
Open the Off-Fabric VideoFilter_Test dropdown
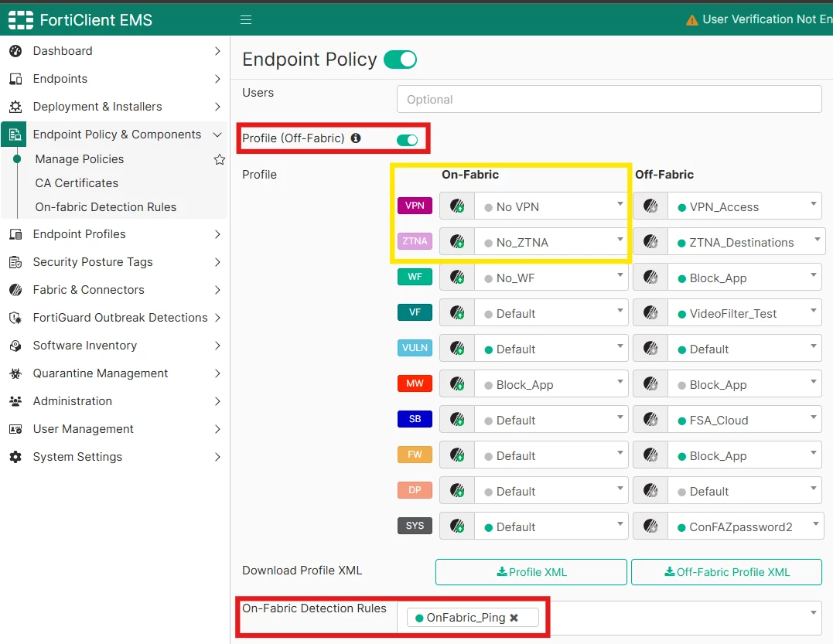[x=745, y=312]
